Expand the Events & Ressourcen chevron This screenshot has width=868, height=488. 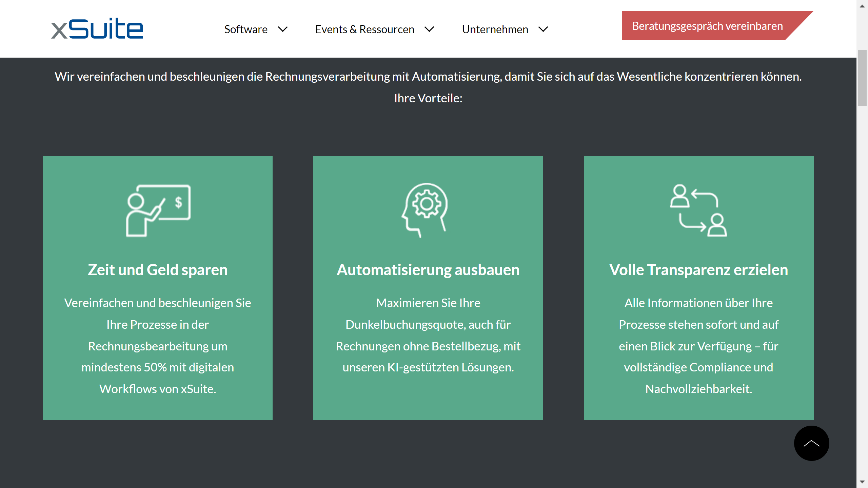(429, 29)
